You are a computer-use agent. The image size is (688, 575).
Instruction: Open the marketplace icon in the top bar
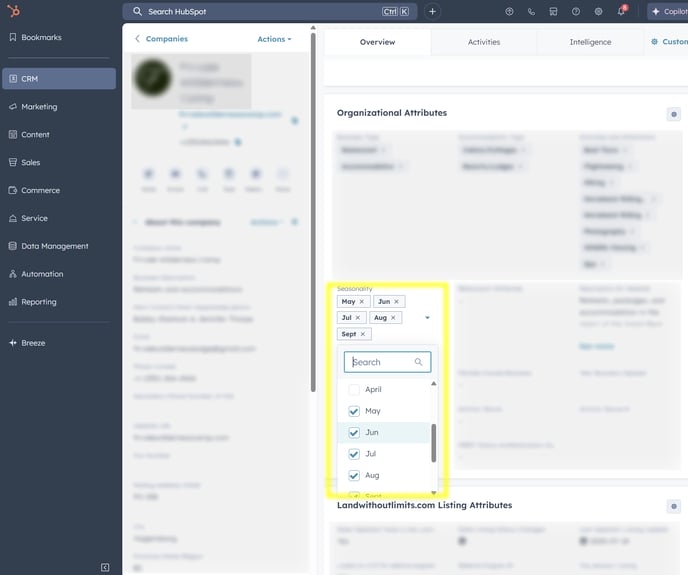pyautogui.click(x=553, y=12)
